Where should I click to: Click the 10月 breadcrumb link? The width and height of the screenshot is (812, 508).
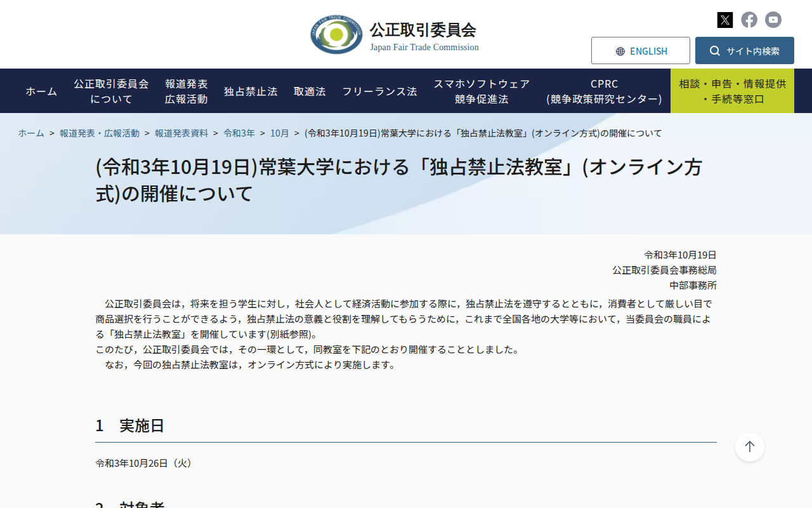point(280,133)
